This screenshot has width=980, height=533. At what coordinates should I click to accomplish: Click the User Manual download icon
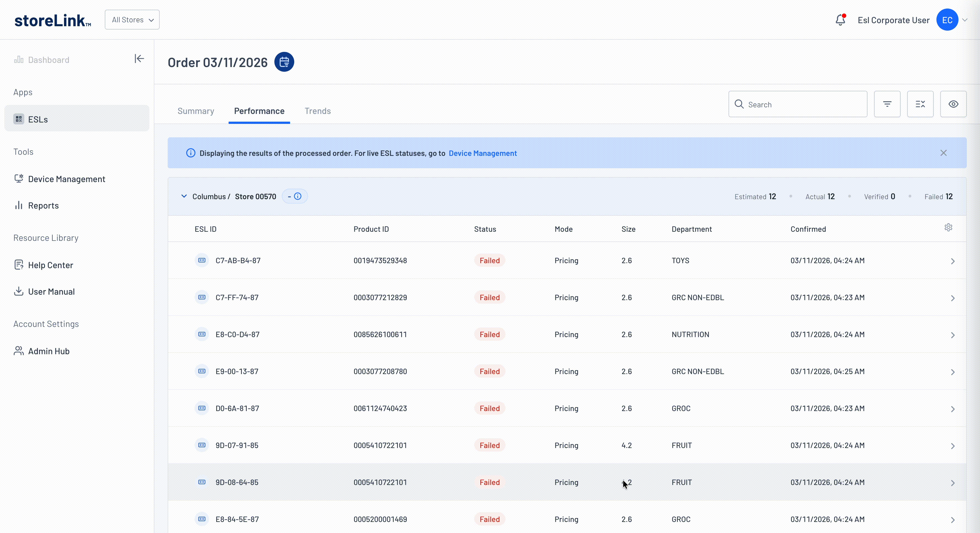click(19, 291)
